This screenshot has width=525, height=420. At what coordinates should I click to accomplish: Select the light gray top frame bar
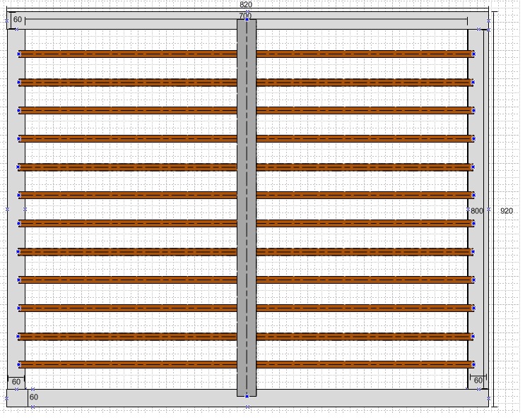point(248,20)
